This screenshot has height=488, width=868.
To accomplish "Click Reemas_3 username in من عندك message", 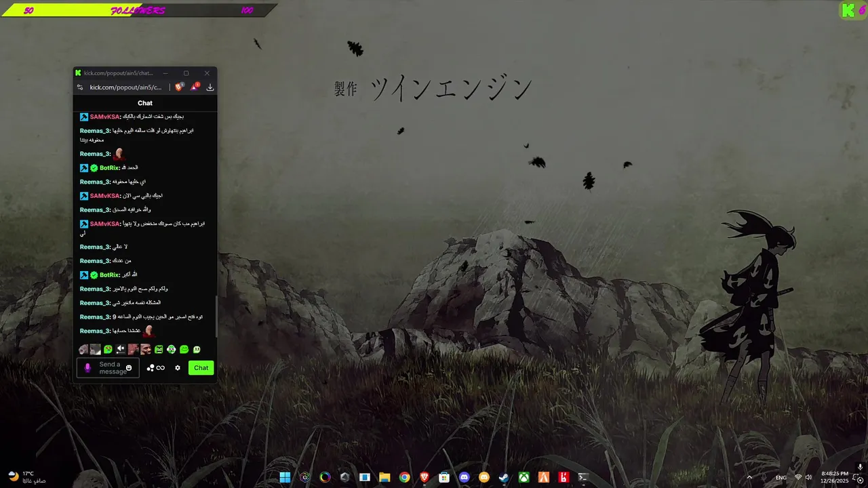I will 94,261.
